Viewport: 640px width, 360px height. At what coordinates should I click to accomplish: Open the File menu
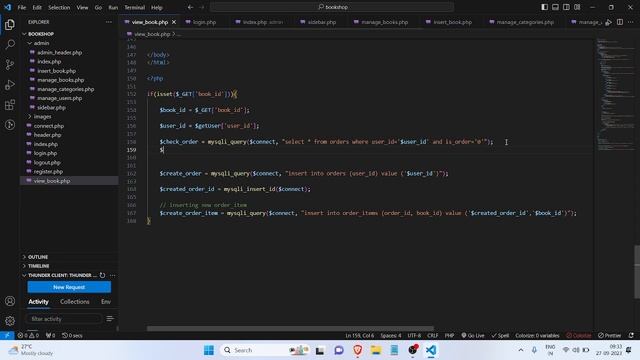(22, 7)
